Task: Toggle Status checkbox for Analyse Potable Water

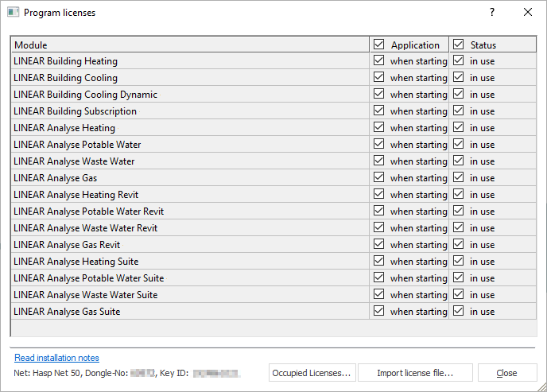Action: pos(459,145)
